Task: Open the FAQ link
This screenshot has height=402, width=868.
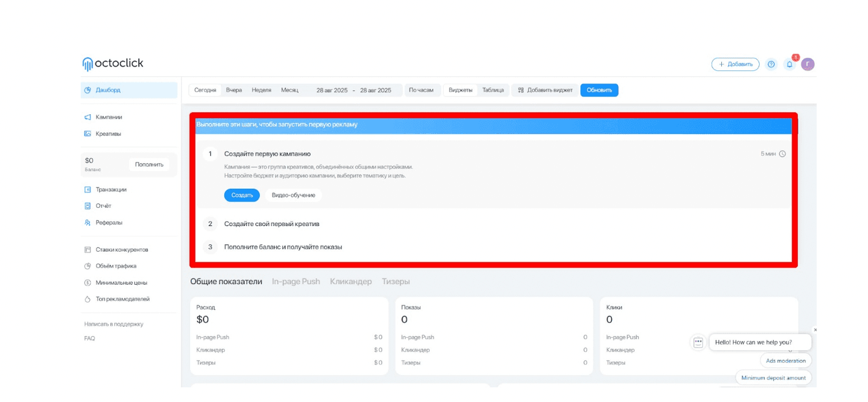Action: (89, 338)
